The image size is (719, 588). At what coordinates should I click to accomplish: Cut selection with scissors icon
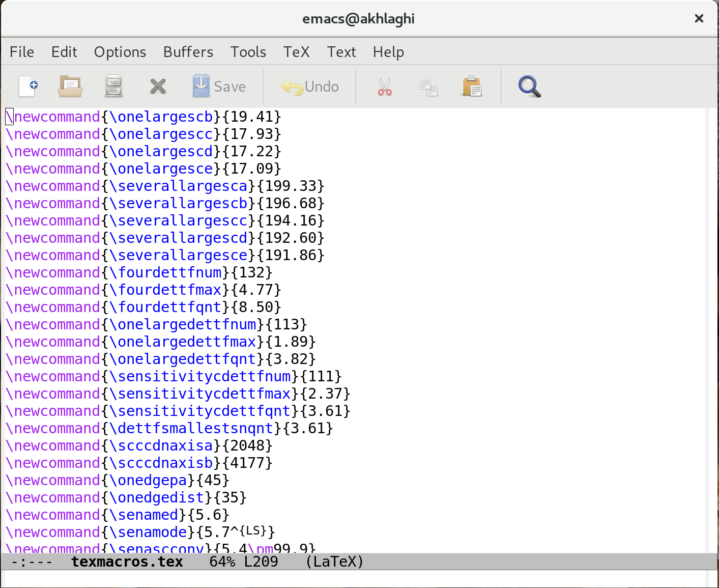point(385,87)
